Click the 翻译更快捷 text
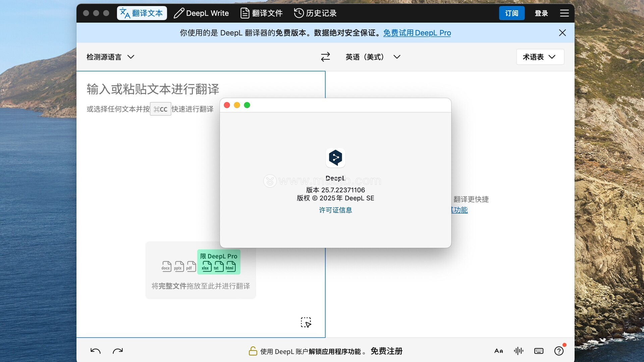 coord(471,199)
